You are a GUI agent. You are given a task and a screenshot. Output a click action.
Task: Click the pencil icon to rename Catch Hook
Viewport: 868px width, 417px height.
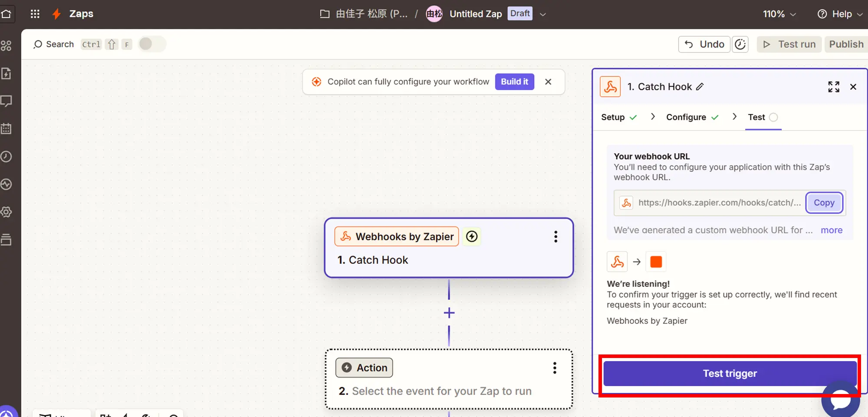tap(700, 87)
